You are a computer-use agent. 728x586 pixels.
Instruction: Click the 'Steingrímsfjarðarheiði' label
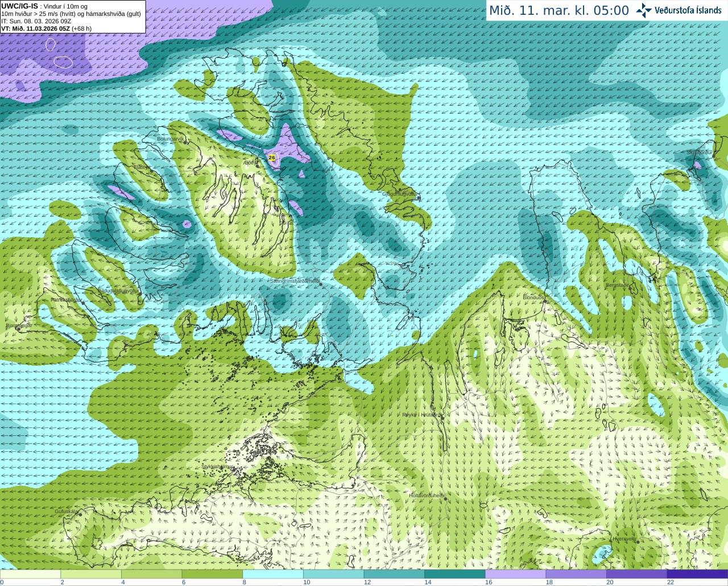pyautogui.click(x=295, y=281)
